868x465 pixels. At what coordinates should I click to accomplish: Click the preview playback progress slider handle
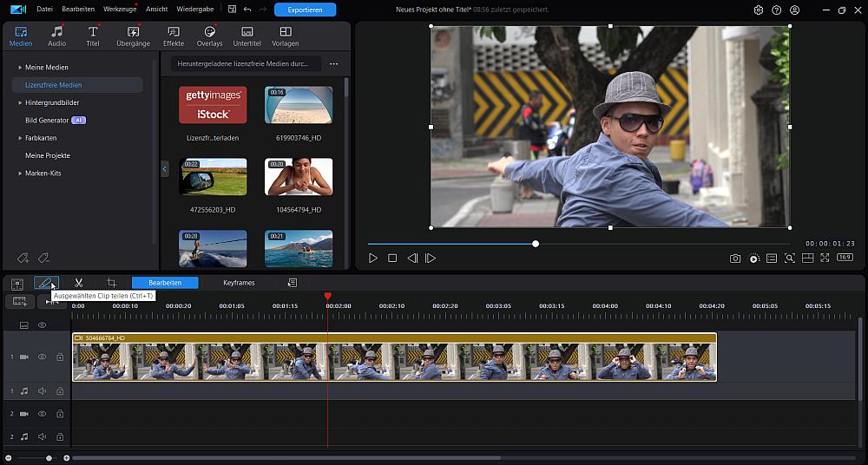(x=536, y=244)
